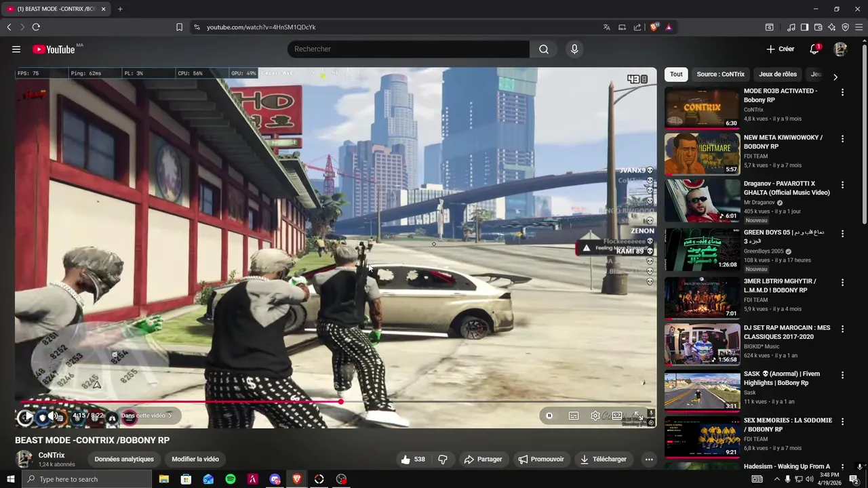
Task: Reload the page in browser toolbar
Action: pos(36,27)
